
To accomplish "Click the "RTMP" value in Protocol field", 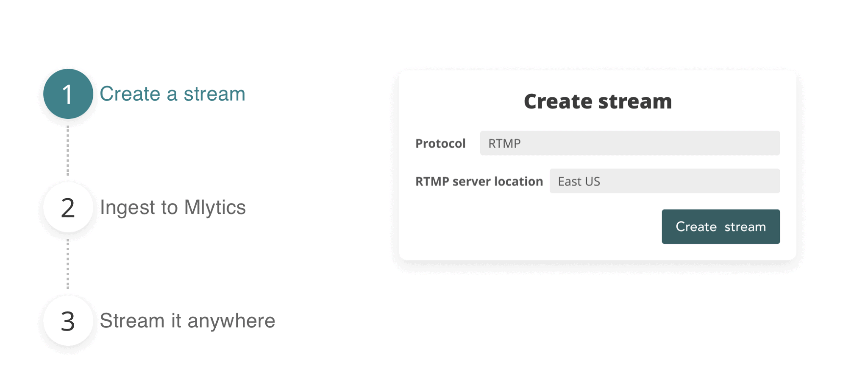I will (x=504, y=143).
